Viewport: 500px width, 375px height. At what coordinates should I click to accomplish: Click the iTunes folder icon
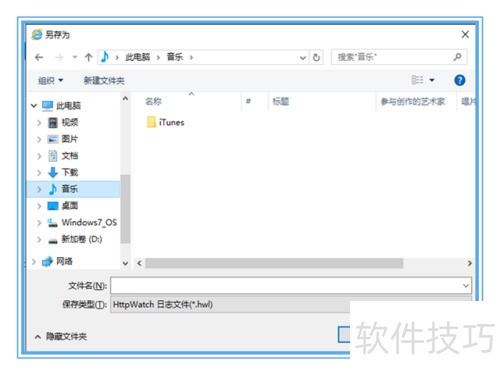(151, 122)
